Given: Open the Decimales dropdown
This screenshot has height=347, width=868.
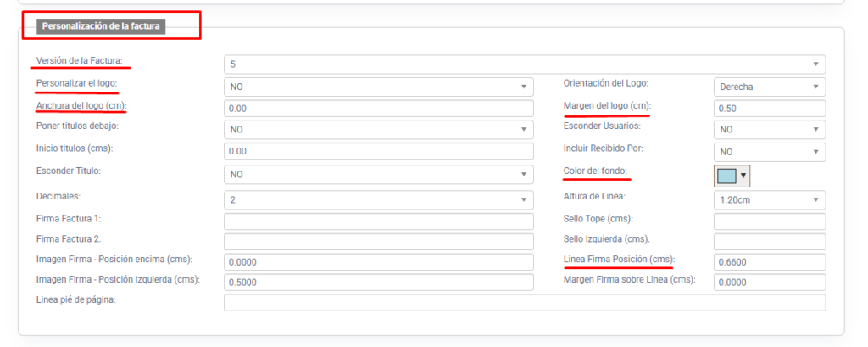Looking at the screenshot, I should 378,199.
